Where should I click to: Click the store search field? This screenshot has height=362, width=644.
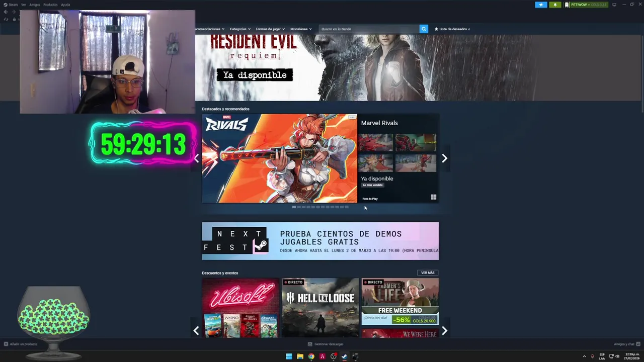[x=369, y=29]
